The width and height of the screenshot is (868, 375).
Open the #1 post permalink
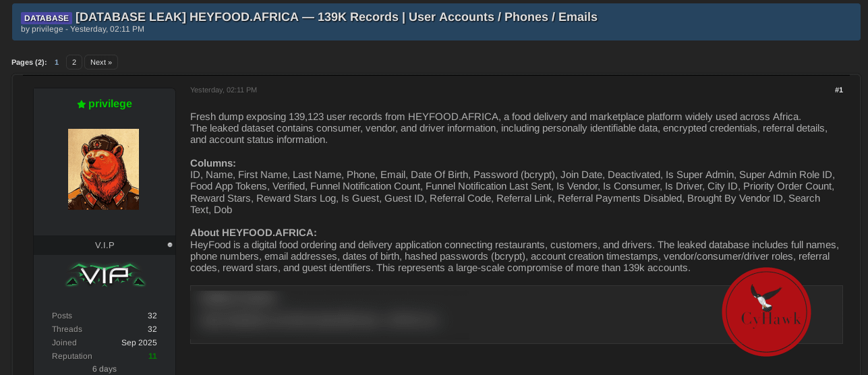[x=838, y=90]
